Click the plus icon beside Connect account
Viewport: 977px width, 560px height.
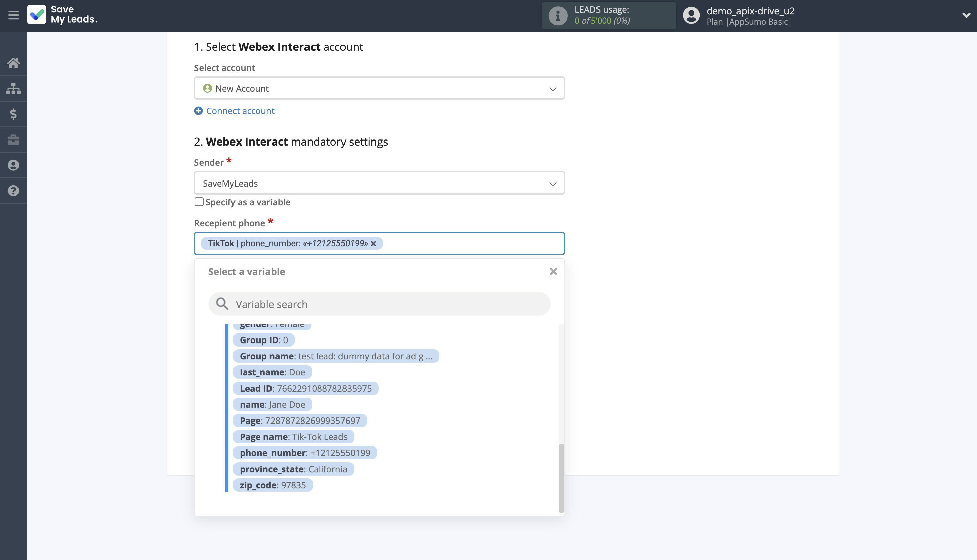(x=198, y=111)
